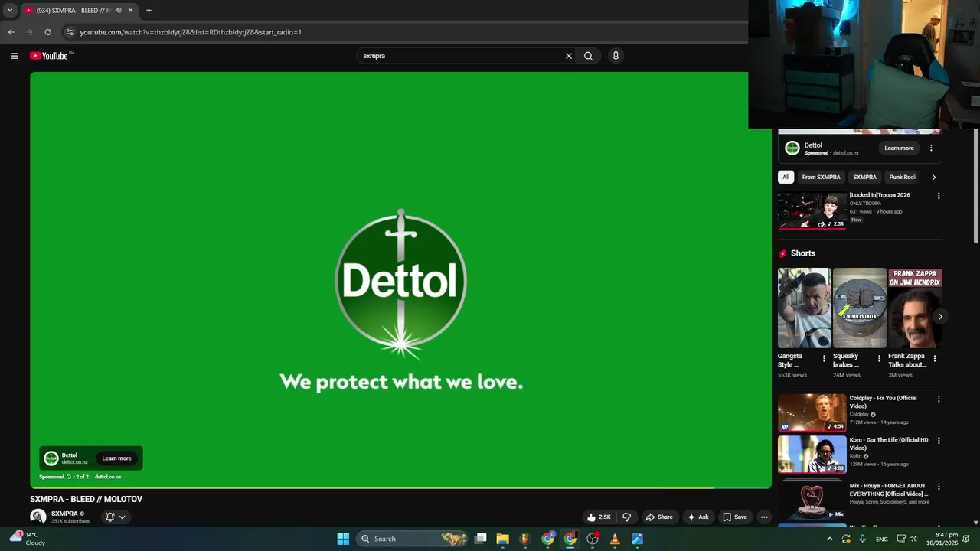Viewport: 980px width, 551px height.
Task: Clear the sxmpra search query
Action: coord(569,56)
